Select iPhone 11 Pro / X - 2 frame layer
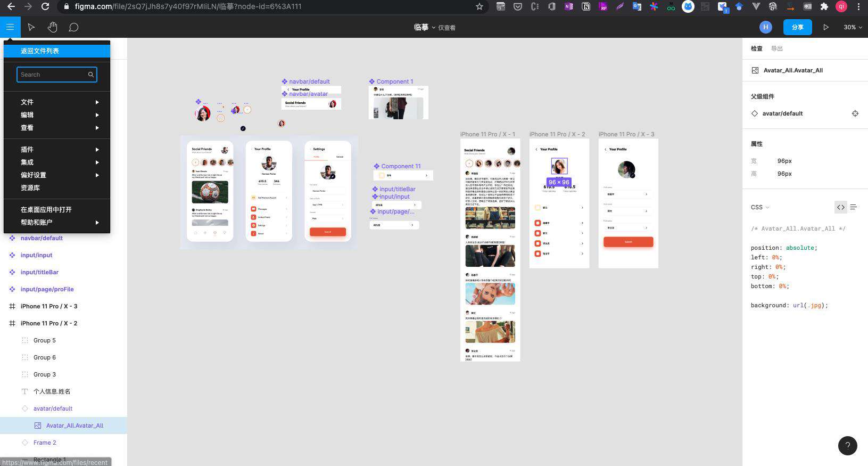 [49, 323]
